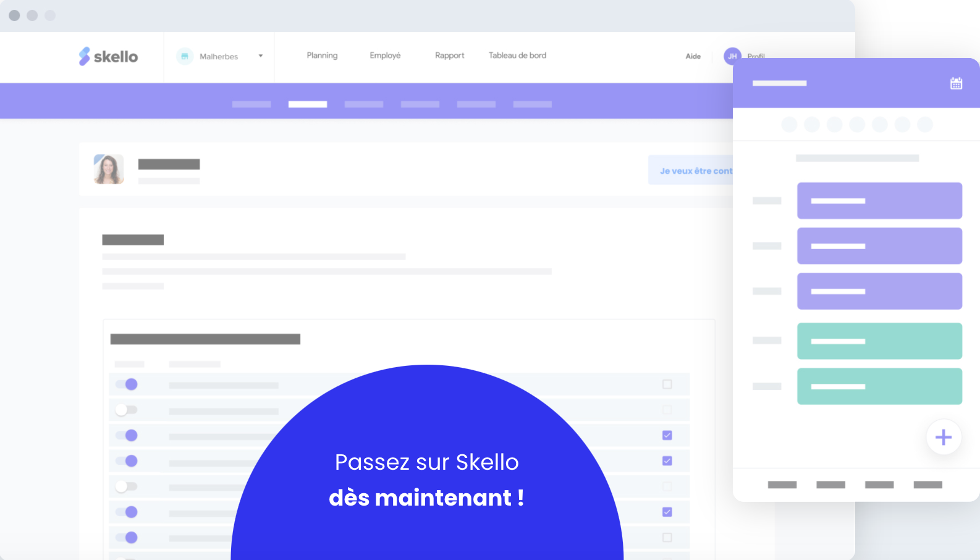
Task: Select the first green shift block in mobile panel
Action: tap(879, 341)
